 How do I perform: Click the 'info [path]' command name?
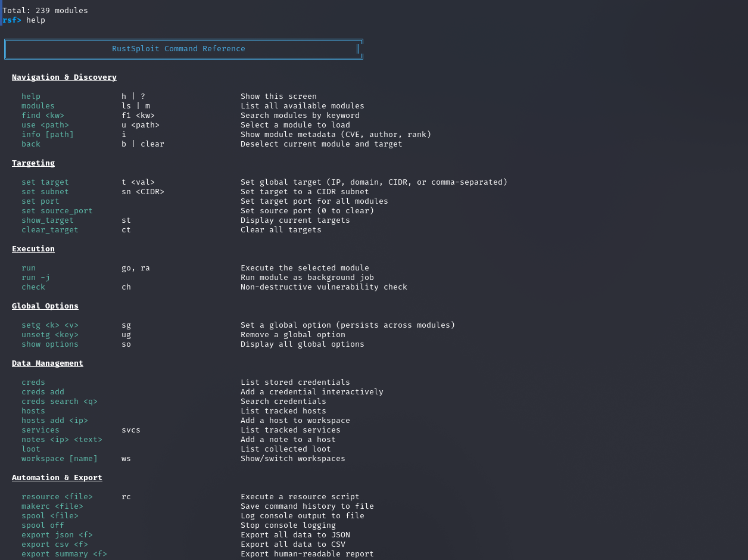[x=48, y=135]
